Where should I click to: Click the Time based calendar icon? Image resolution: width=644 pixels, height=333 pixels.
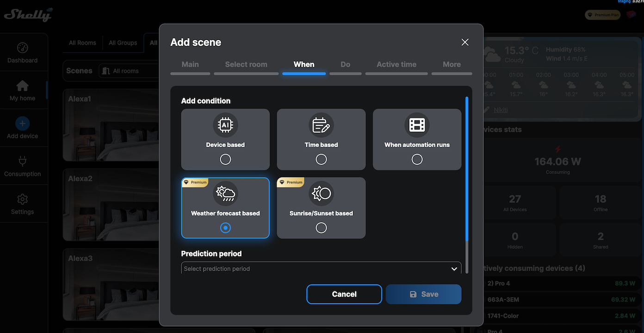321,125
